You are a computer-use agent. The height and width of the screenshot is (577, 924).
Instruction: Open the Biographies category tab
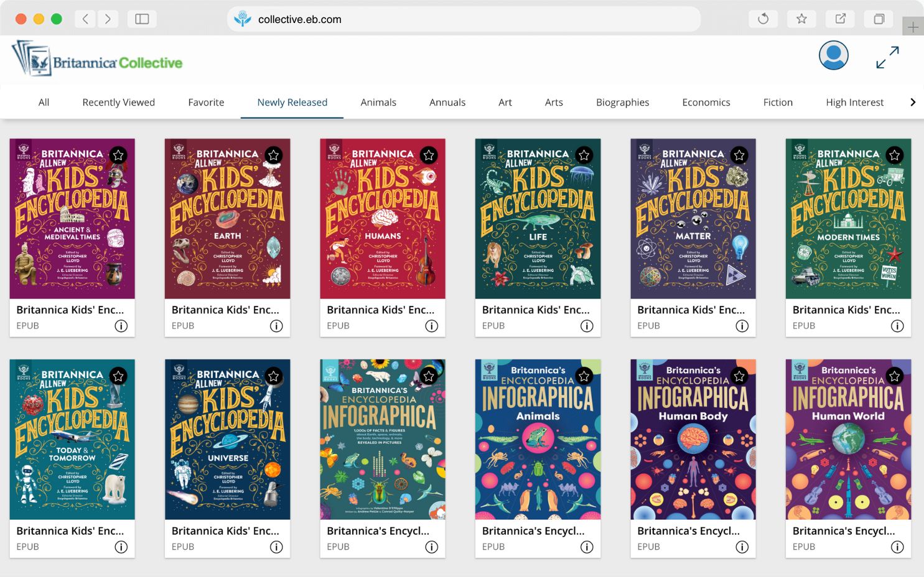point(622,103)
